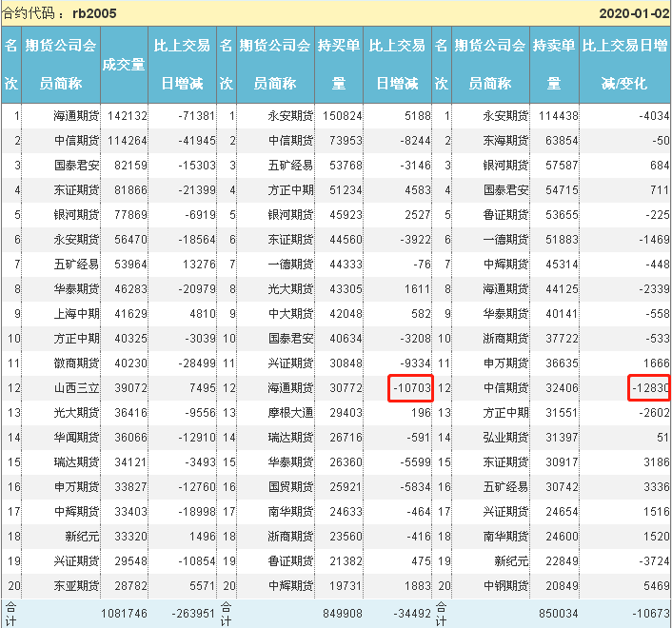Select 兴证期货 long change -9334
Screen dimensions: 672x628
click(x=415, y=363)
